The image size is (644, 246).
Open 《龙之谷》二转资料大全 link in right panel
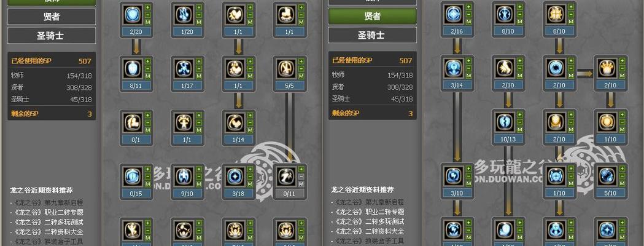(369, 232)
